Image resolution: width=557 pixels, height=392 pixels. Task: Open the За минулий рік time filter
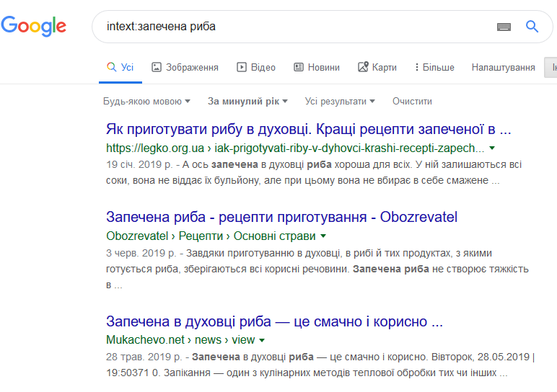247,102
